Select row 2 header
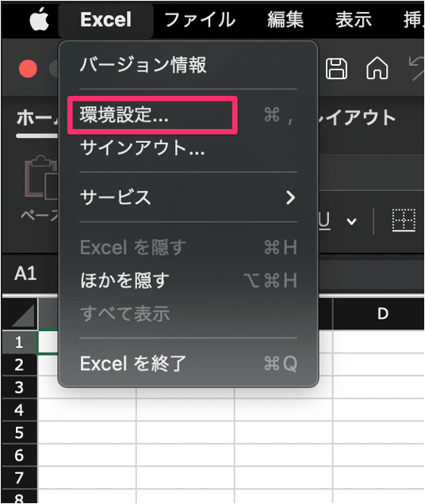 click(19, 365)
